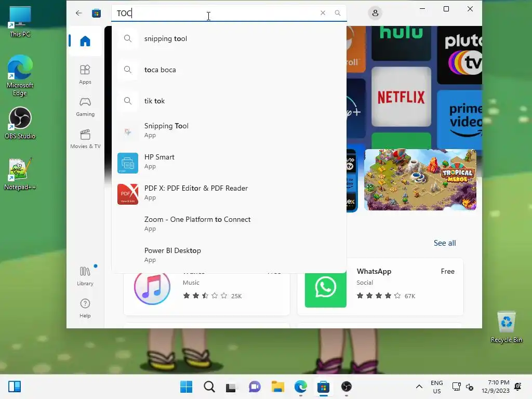Screen dimensions: 532x399
Task: Select the 'toca boca' search suggestion
Action: (229, 70)
